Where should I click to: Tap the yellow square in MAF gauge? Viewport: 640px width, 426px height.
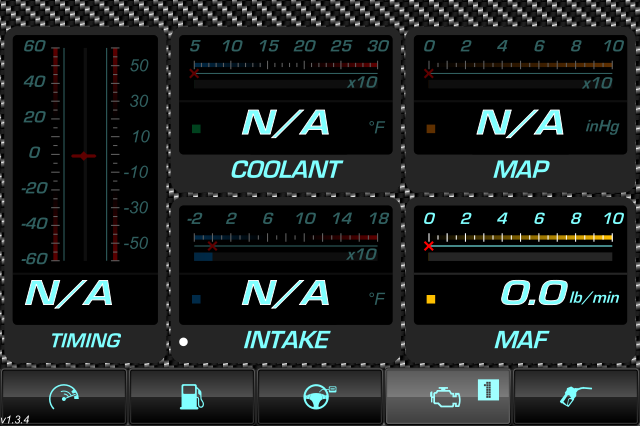coord(431,299)
